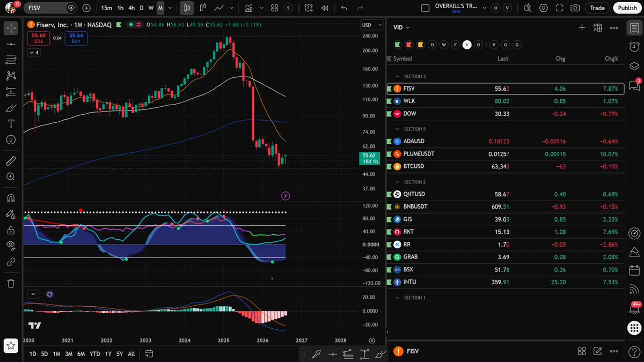Expand SECTION 1 in the watchlist
This screenshot has height=362, width=644.
397,298
